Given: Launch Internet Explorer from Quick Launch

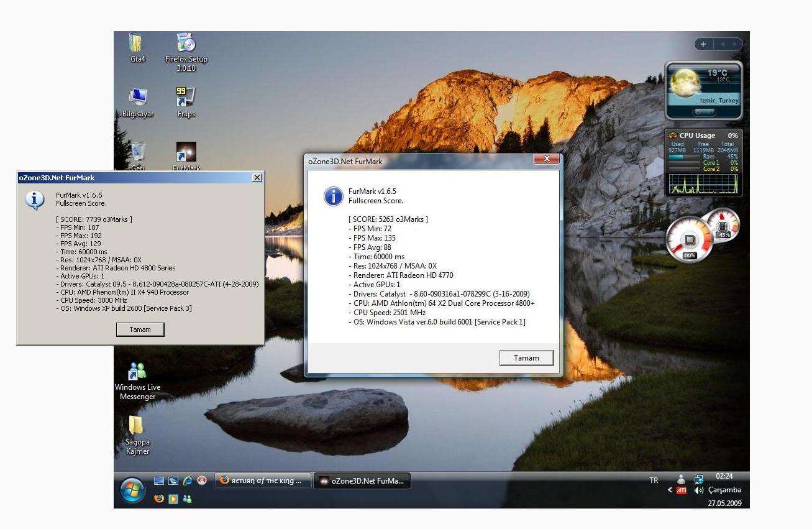Looking at the screenshot, I should tap(188, 481).
